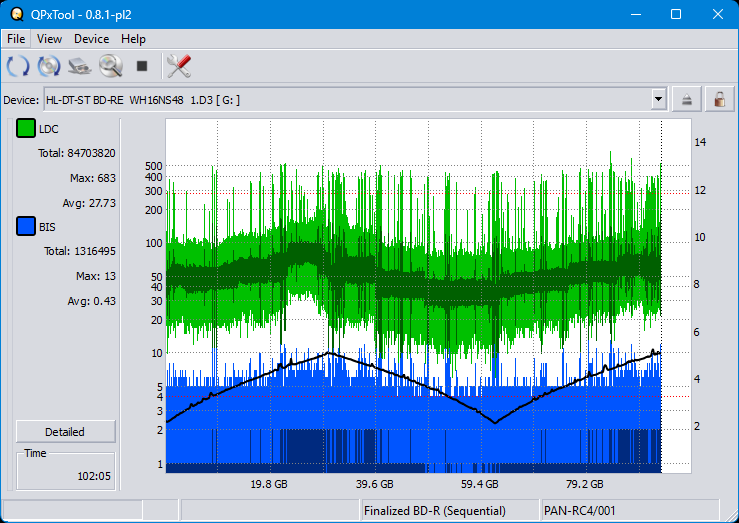Click the BIS Avg: 0.43 value
The width and height of the screenshot is (739, 523).
91,301
